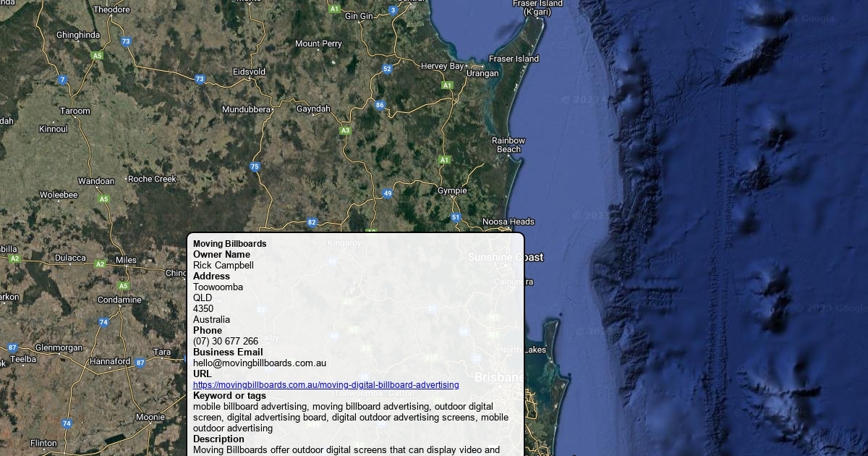Click the A3 highway shield marker

tap(345, 131)
